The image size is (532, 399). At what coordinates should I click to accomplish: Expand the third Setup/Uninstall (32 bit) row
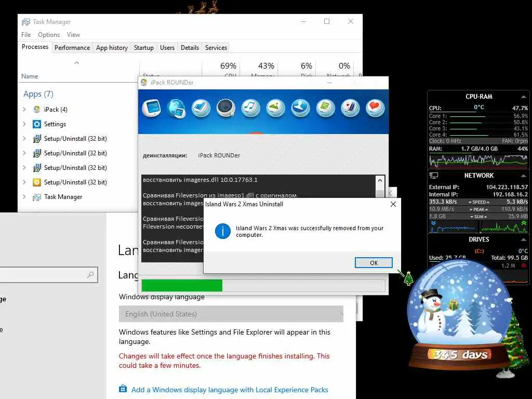click(24, 168)
